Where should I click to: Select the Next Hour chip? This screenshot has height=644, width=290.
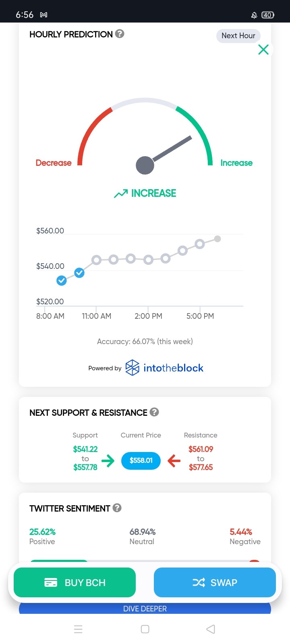click(238, 35)
